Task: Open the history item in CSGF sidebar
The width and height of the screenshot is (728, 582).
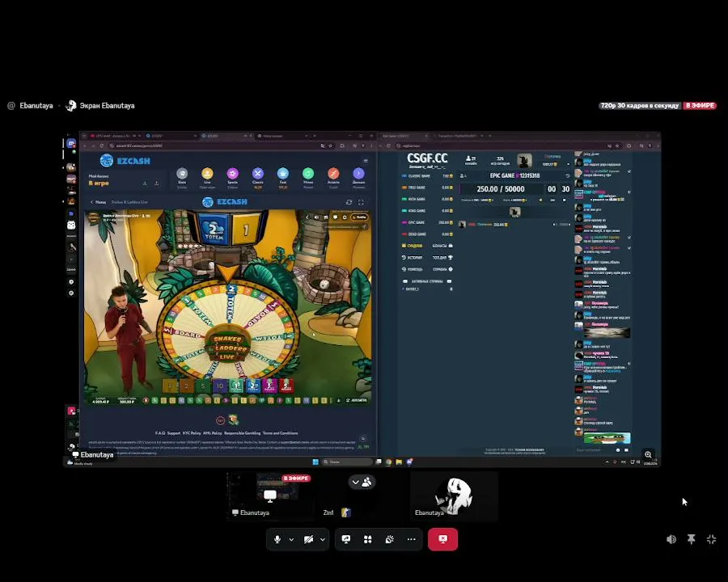Action: click(x=413, y=258)
